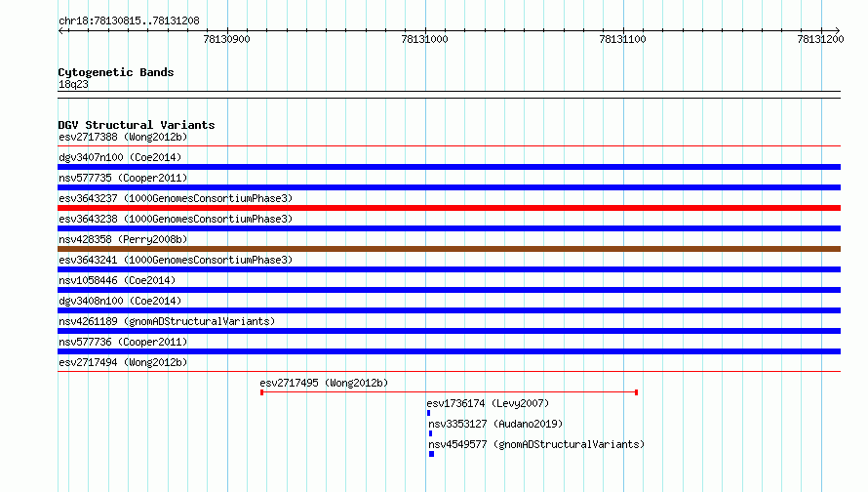The image size is (868, 492).
Task: Click the blue bar for nsv577735
Action: click(449, 187)
